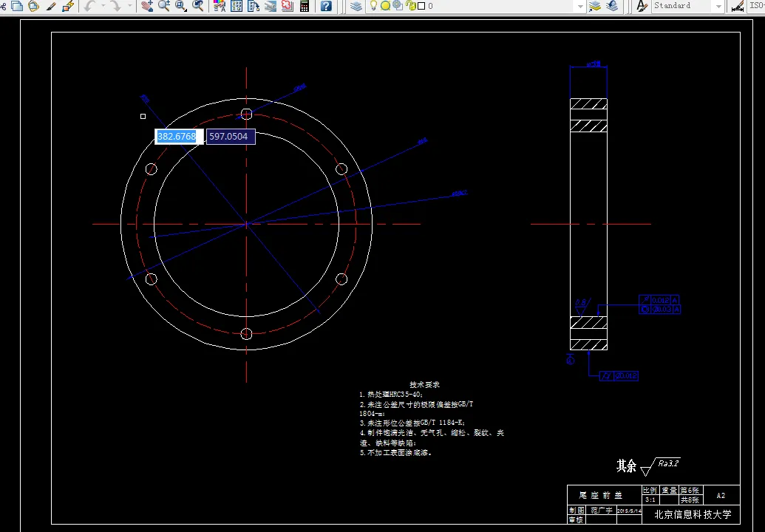Click the scale value 3:1
Viewport: 765px width, 532px height.
pyautogui.click(x=650, y=499)
